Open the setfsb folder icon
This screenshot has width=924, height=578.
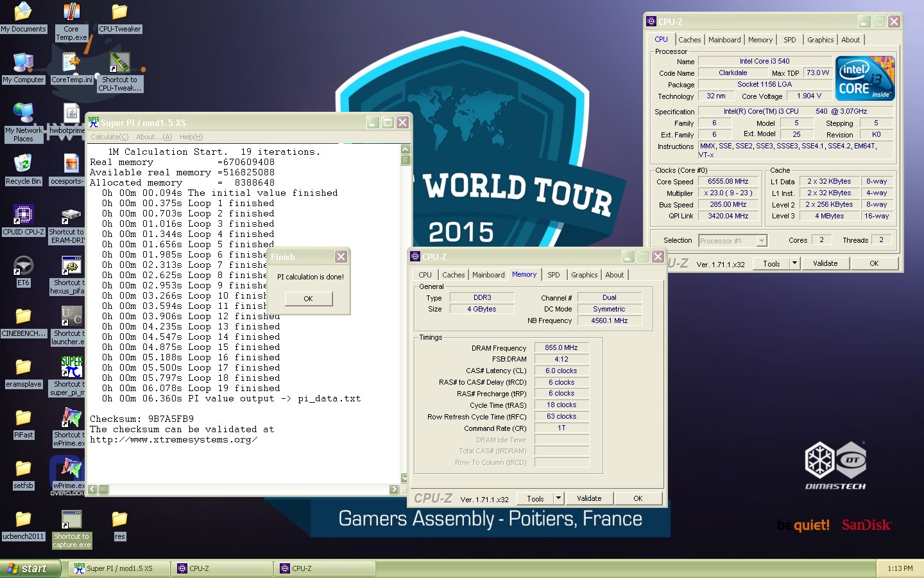point(23,474)
